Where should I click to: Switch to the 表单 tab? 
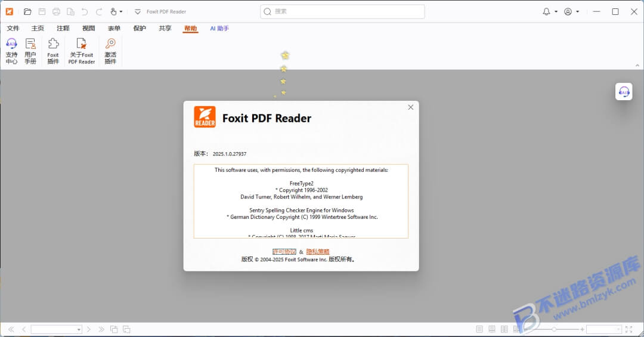pos(114,28)
